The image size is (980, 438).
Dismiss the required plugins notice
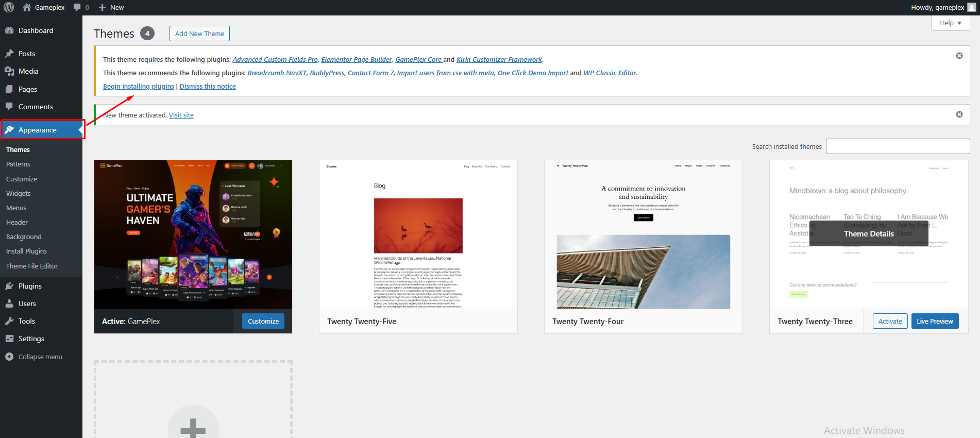point(959,56)
